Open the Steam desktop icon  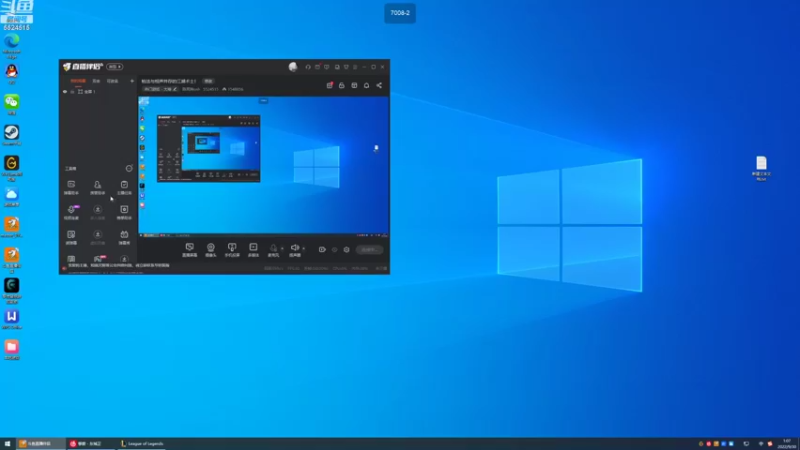tap(12, 135)
